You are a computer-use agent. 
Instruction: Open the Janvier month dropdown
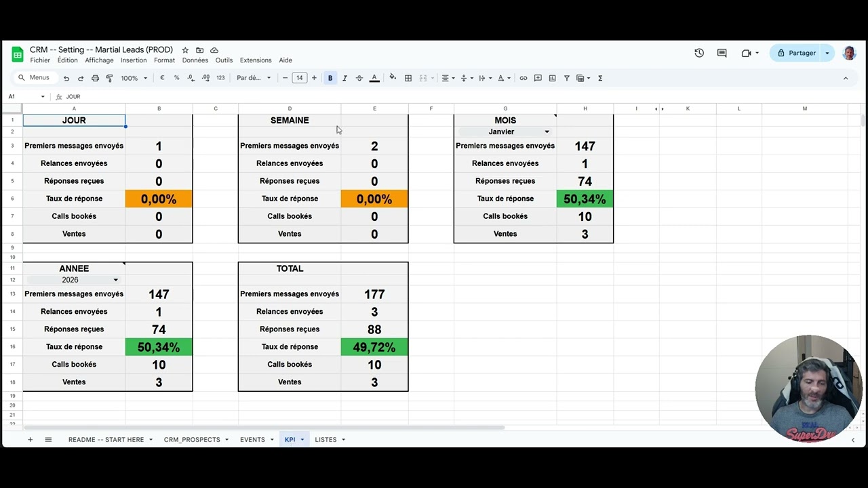pyautogui.click(x=505, y=131)
